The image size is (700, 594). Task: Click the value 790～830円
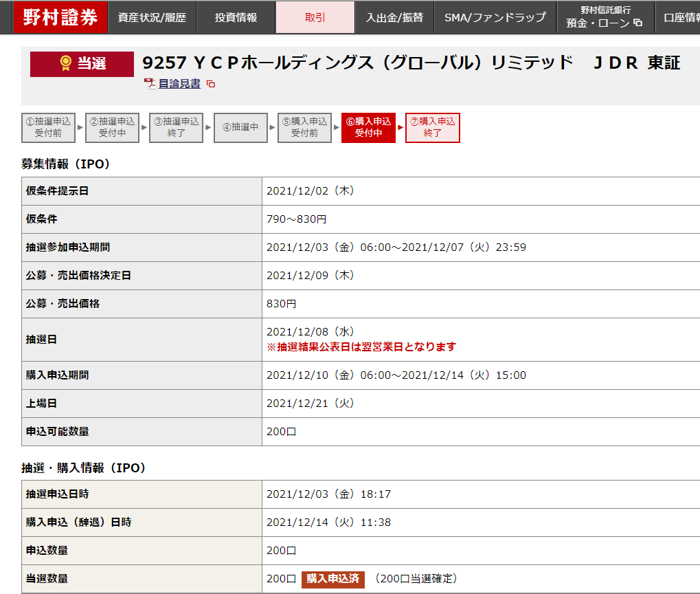(x=297, y=219)
